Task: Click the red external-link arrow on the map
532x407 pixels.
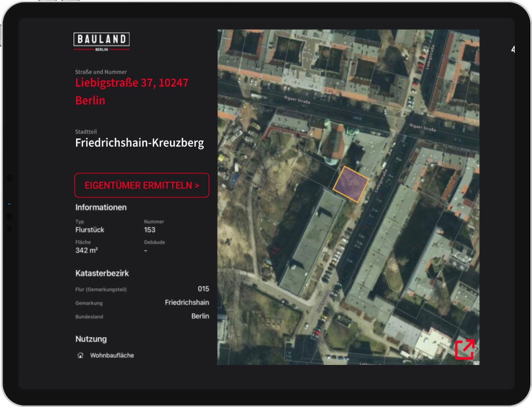Action: coord(465,349)
